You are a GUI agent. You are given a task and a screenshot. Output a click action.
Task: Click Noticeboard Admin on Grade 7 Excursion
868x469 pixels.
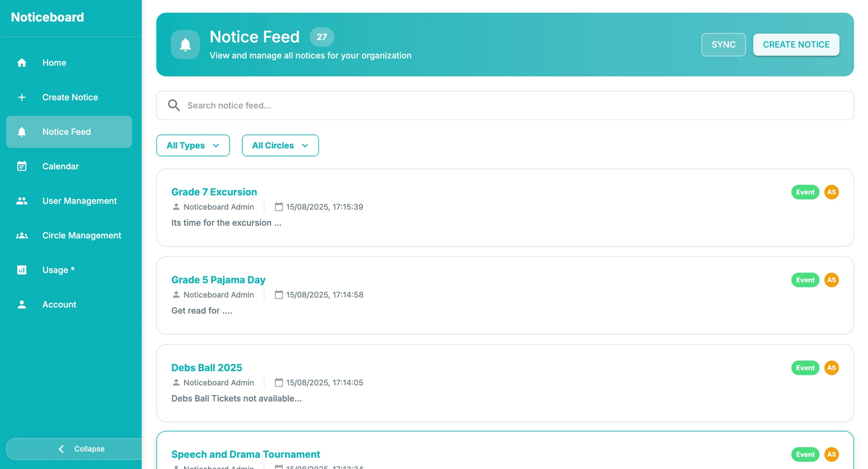(x=219, y=207)
